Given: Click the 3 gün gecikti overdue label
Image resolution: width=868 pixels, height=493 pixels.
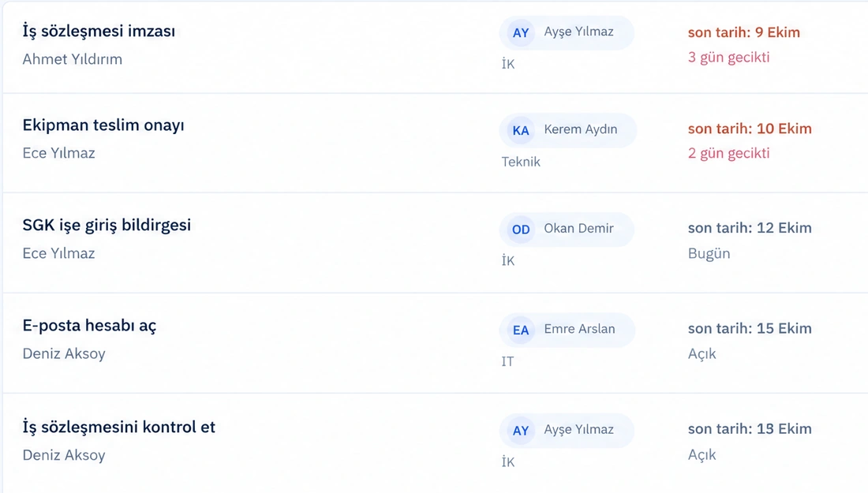Looking at the screenshot, I should click(728, 58).
